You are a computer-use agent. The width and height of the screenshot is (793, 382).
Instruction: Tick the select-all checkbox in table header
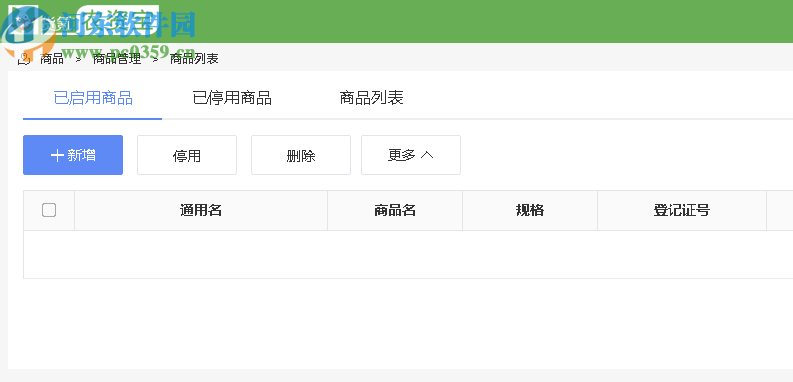(49, 209)
